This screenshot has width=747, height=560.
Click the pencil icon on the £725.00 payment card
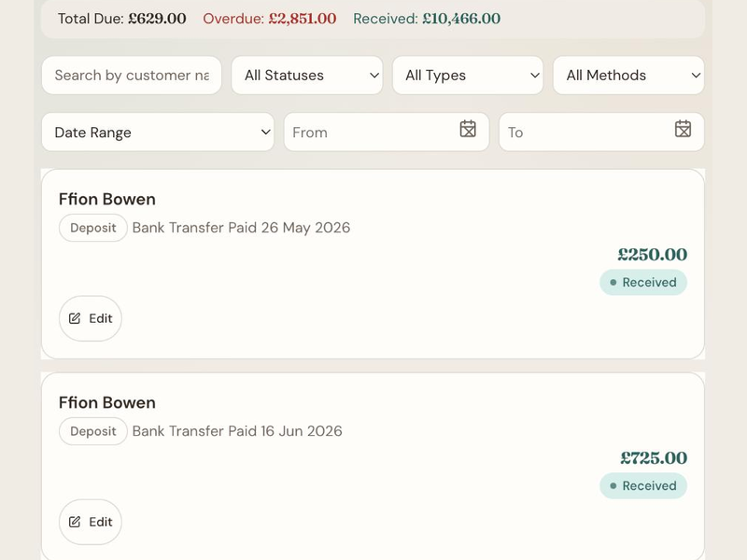[x=75, y=522]
